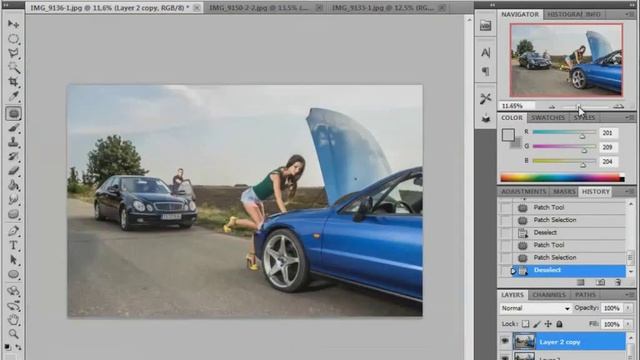The image size is (640, 360).
Task: Open the Character panel icon
Action: (485, 53)
